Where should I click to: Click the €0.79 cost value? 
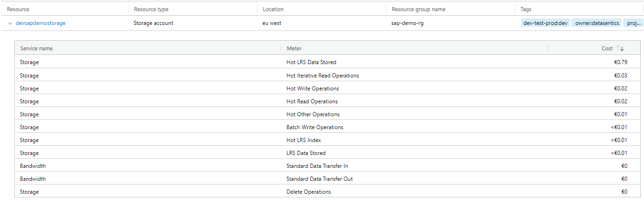pyautogui.click(x=620, y=62)
